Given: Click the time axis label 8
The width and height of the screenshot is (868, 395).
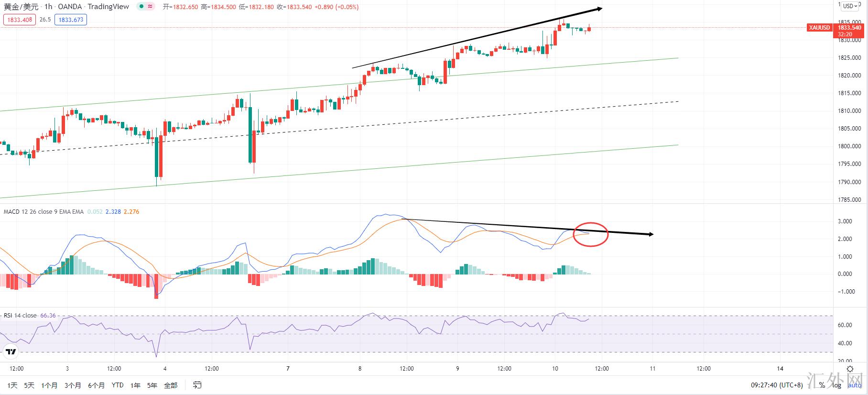Looking at the screenshot, I should point(360,369).
